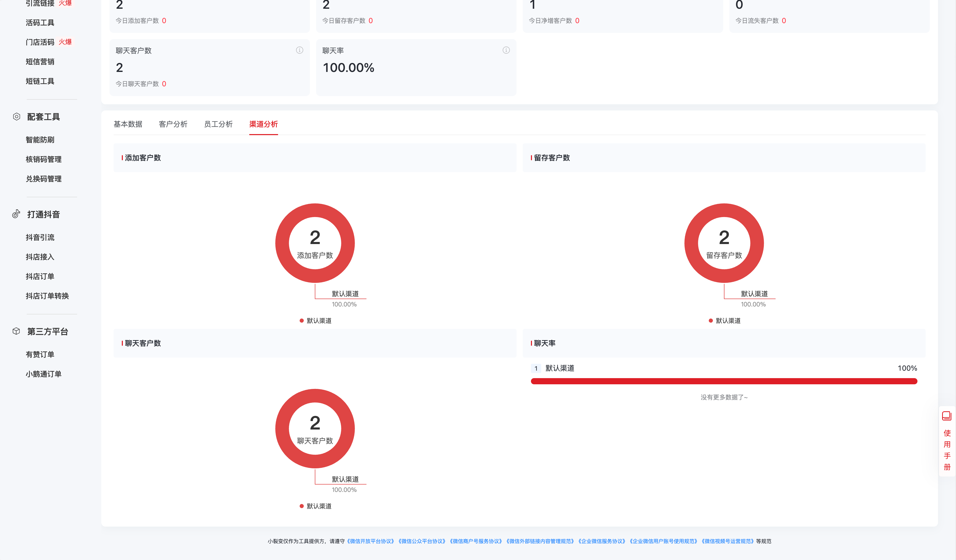The height and width of the screenshot is (560, 956).
Task: Open 门店活码 in the sidebar
Action: coord(40,42)
